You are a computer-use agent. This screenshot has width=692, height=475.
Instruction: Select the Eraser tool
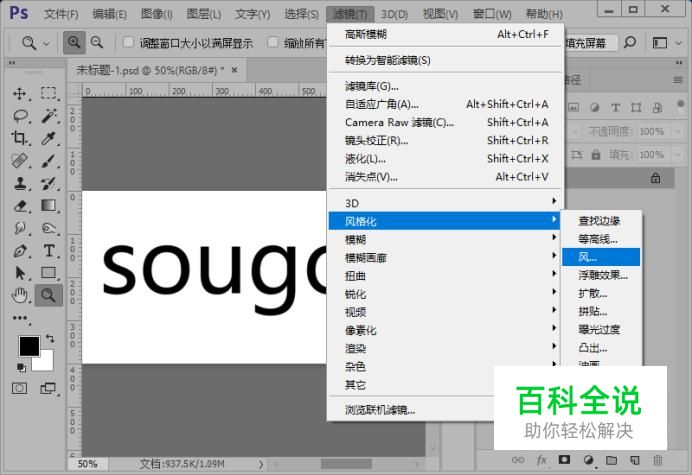(x=20, y=206)
